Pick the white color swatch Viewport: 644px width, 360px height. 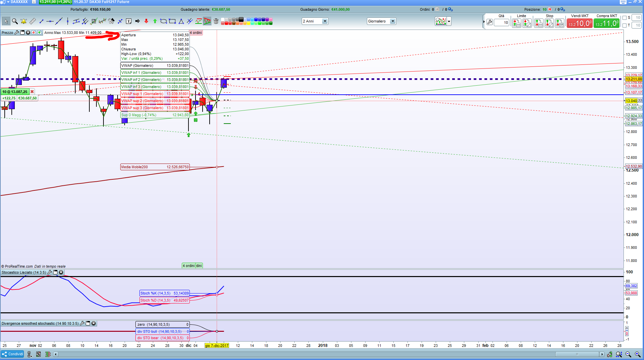tap(223, 19)
